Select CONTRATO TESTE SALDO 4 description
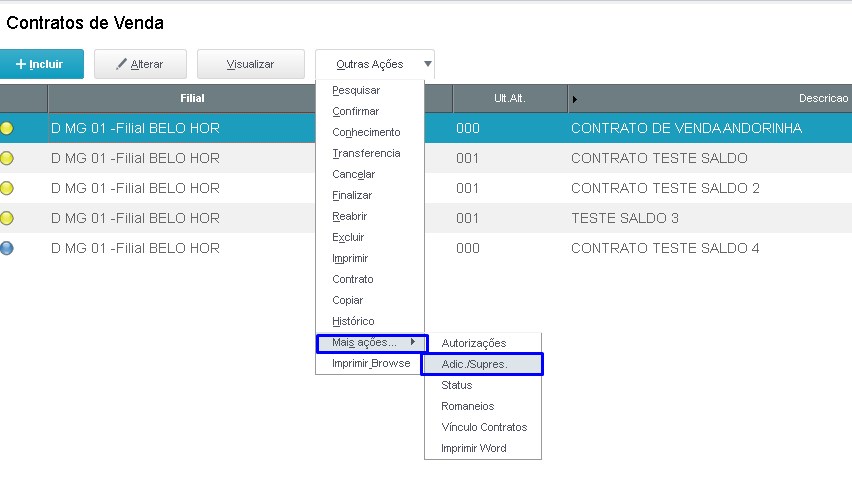 tap(665, 248)
